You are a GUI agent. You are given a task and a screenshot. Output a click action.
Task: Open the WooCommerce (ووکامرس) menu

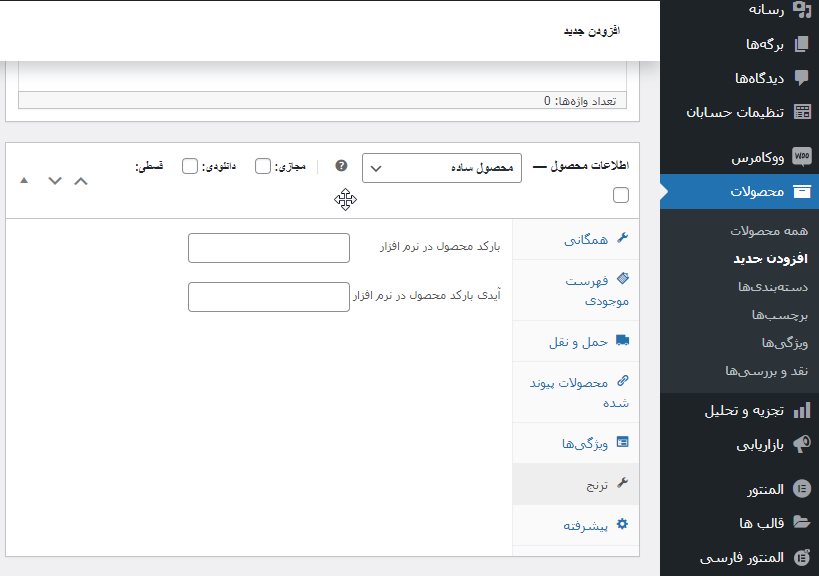pos(740,157)
